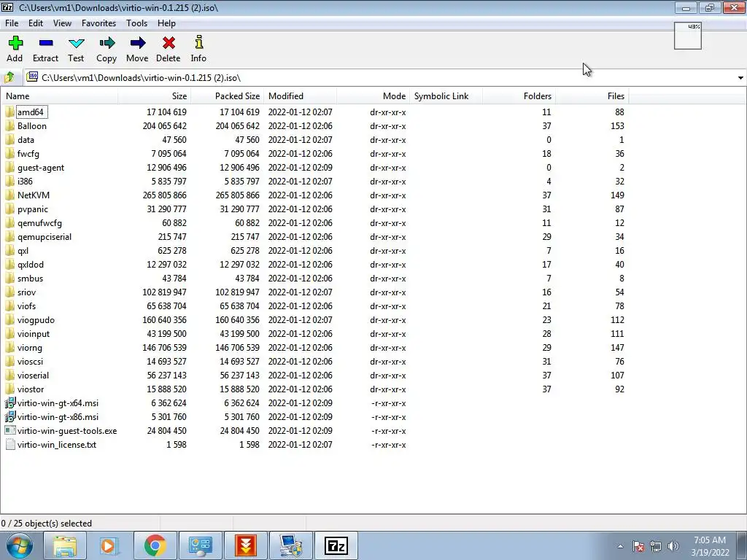Click the red Delete icon
This screenshot has height=560, width=747.
click(x=169, y=43)
